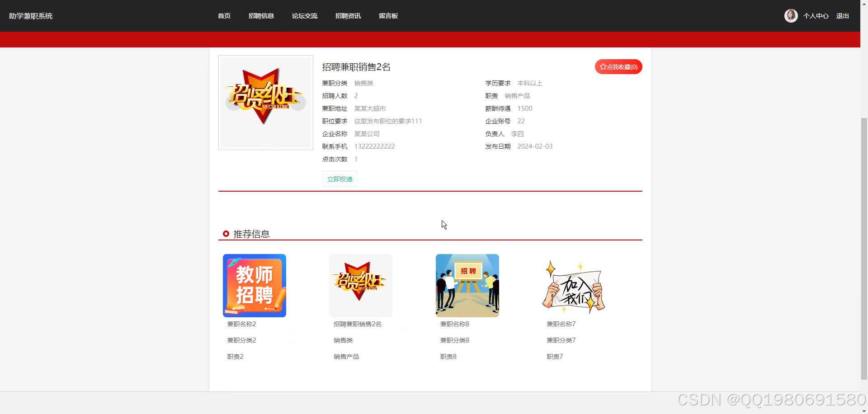Click the user avatar in the top bar
Viewport: 868px width, 414px height.
click(x=791, y=15)
